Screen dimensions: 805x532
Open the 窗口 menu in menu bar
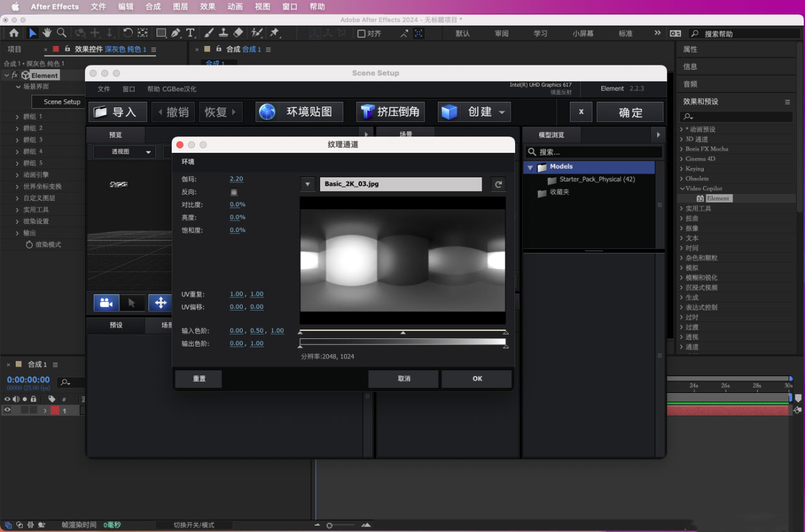point(290,7)
